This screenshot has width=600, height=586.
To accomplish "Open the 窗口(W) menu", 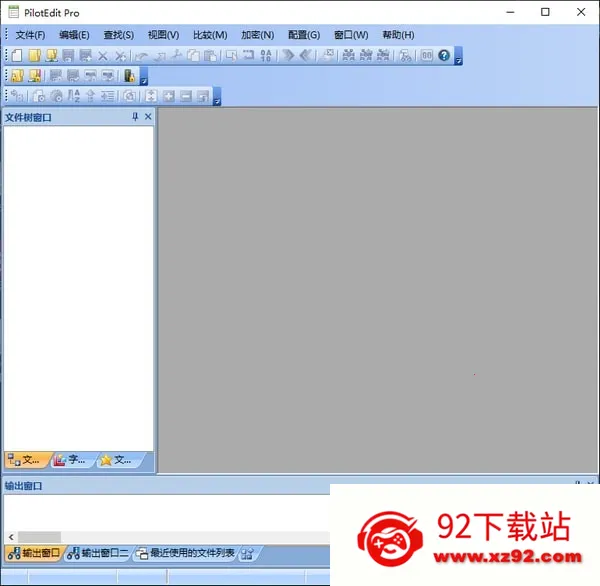I will click(x=351, y=35).
